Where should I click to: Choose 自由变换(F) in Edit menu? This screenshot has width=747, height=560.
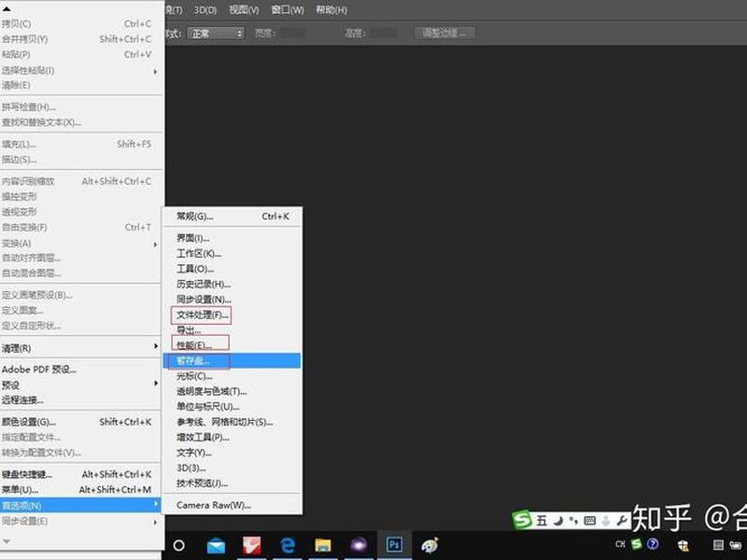click(x=79, y=227)
